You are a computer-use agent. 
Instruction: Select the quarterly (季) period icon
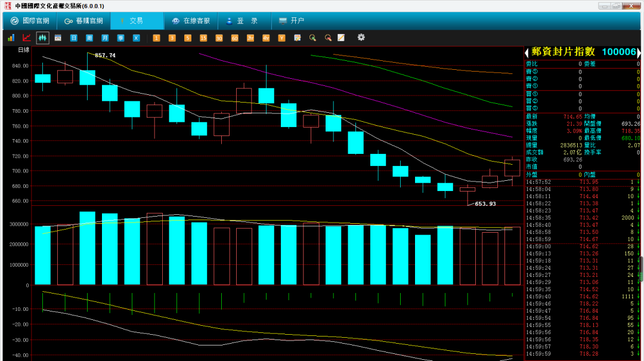coord(120,38)
